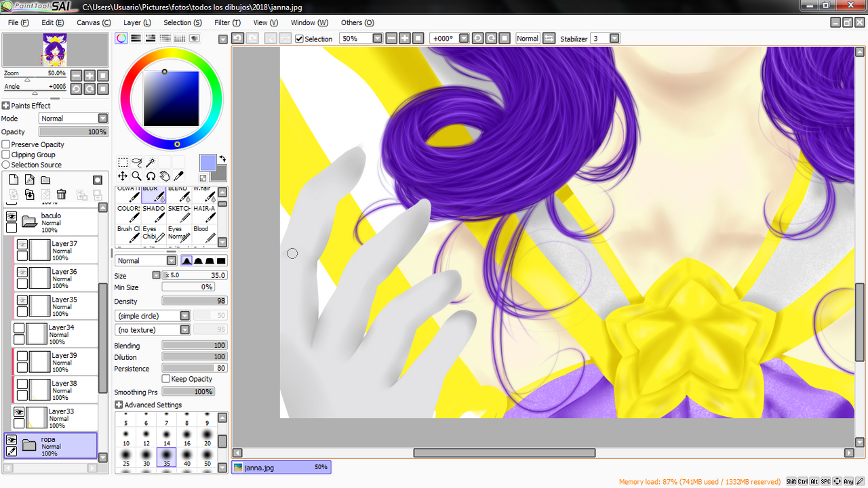Select the Magic Wand tool
The image size is (868, 488).
pos(151,162)
